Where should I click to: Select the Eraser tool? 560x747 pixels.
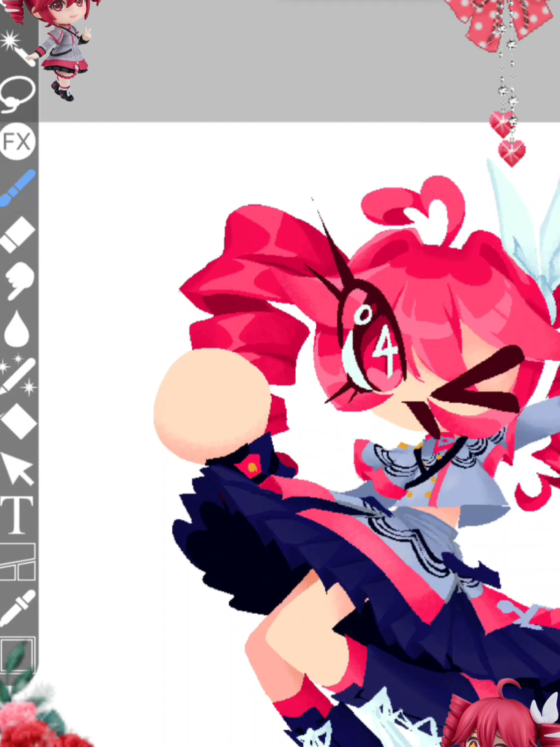click(17, 234)
